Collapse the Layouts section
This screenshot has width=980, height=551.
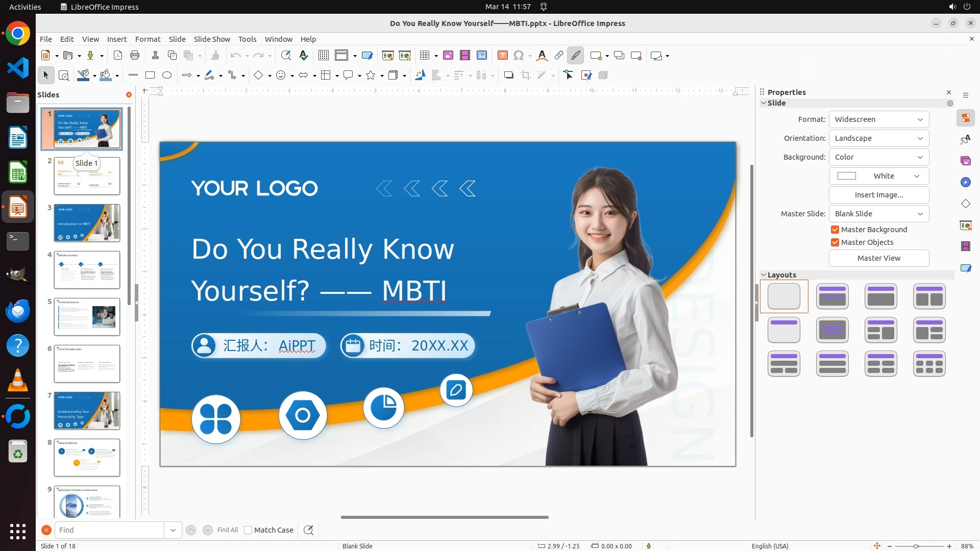click(764, 275)
